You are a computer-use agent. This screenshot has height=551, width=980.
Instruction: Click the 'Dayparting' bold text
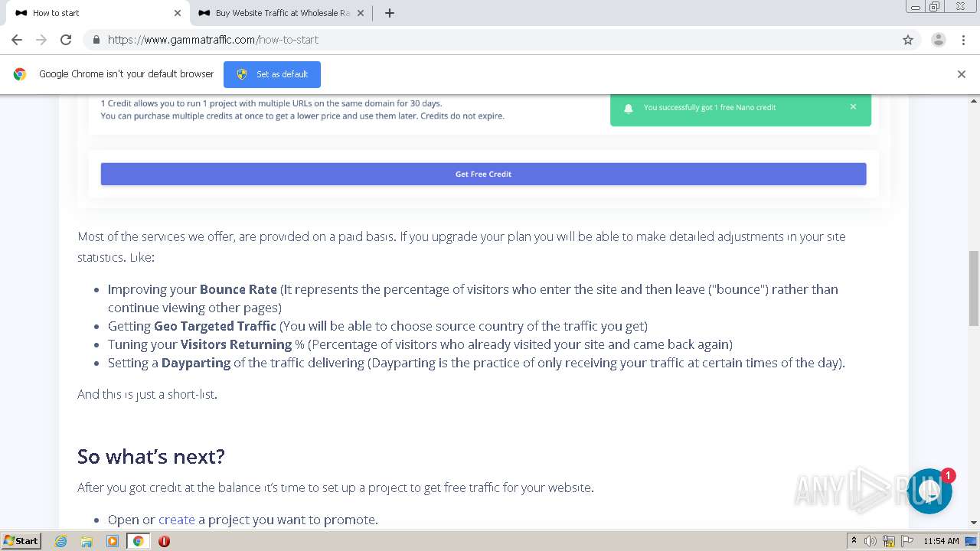click(196, 363)
